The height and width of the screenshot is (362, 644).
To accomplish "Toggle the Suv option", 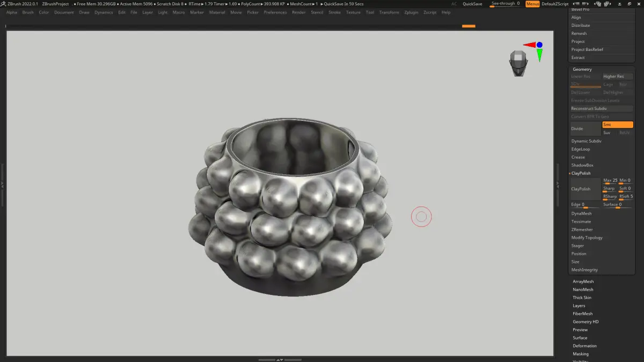I will tap(610, 132).
